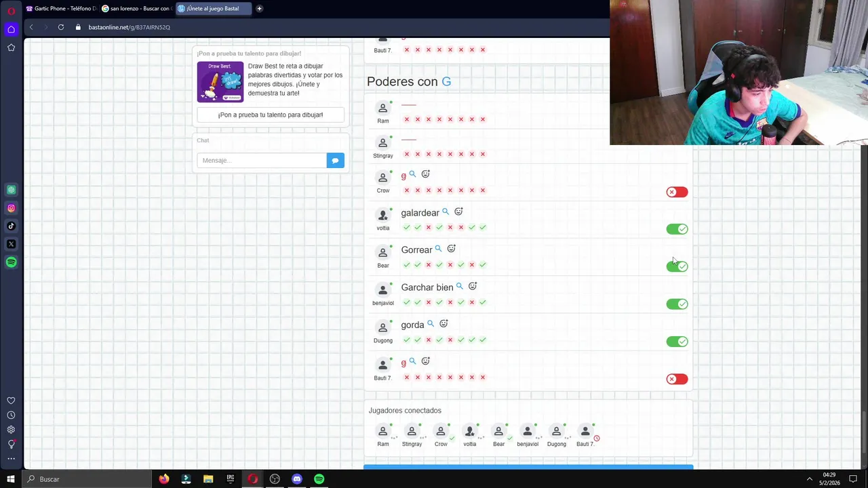Launch Epic Games from the taskbar
This screenshot has height=488, width=868.
(x=231, y=479)
